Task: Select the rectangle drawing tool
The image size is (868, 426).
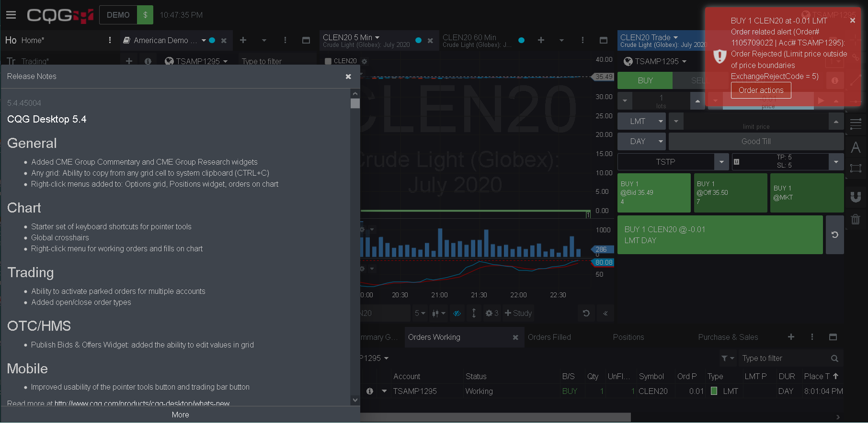Action: pos(856,168)
